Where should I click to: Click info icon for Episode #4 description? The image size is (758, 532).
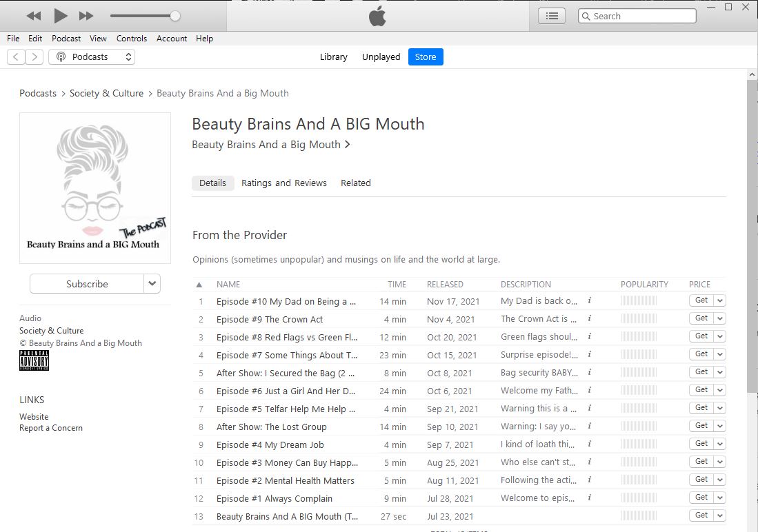click(x=589, y=444)
